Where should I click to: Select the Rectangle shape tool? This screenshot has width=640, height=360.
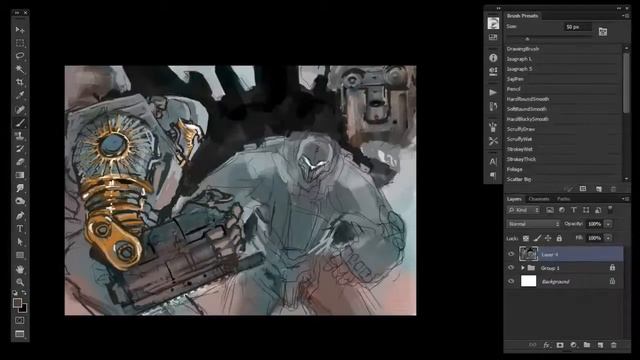click(20, 255)
